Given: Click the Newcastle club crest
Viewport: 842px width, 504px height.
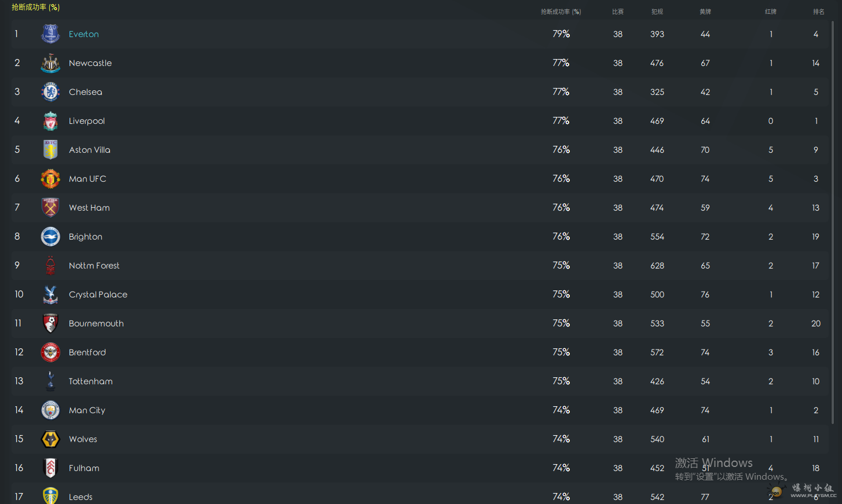Looking at the screenshot, I should point(50,63).
